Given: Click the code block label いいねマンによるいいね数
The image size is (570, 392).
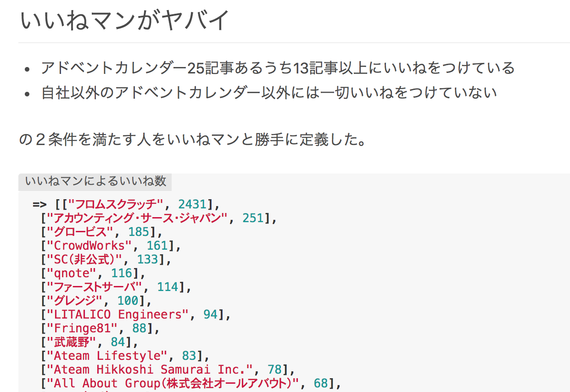Looking at the screenshot, I should pos(95,181).
